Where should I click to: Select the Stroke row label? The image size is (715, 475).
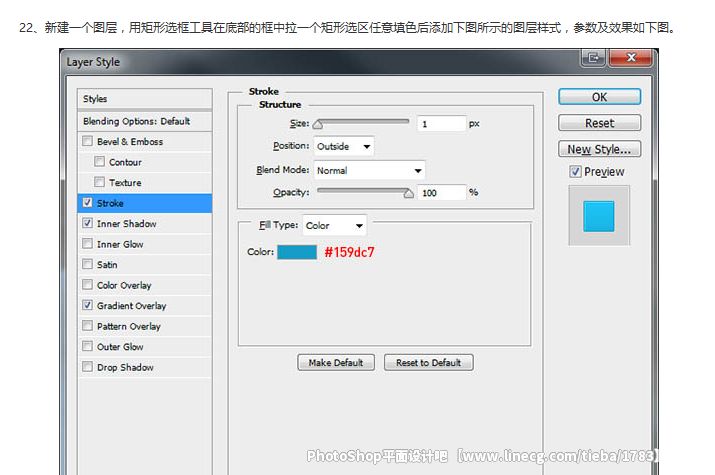click(110, 203)
